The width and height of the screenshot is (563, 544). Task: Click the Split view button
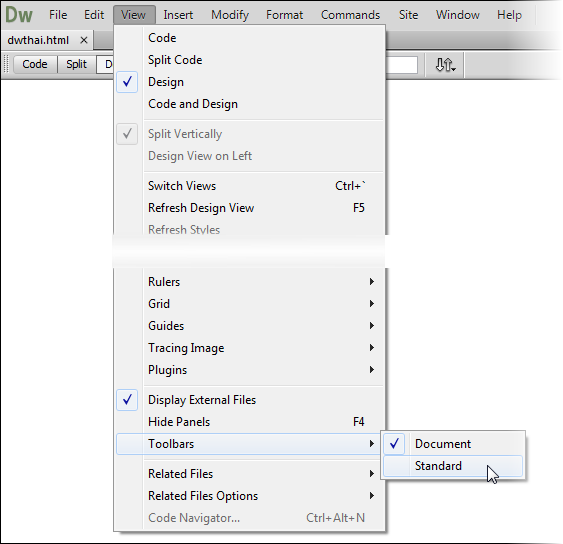click(76, 64)
